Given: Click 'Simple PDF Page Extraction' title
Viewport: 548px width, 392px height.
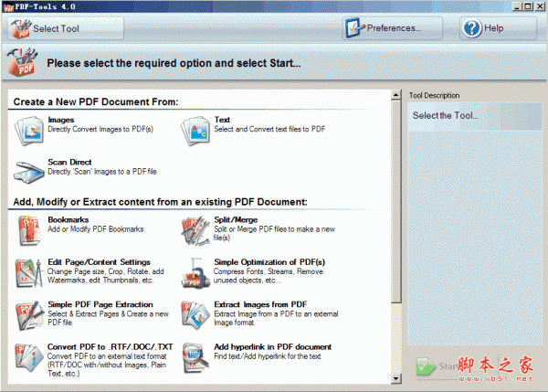Looking at the screenshot, I should (100, 304).
